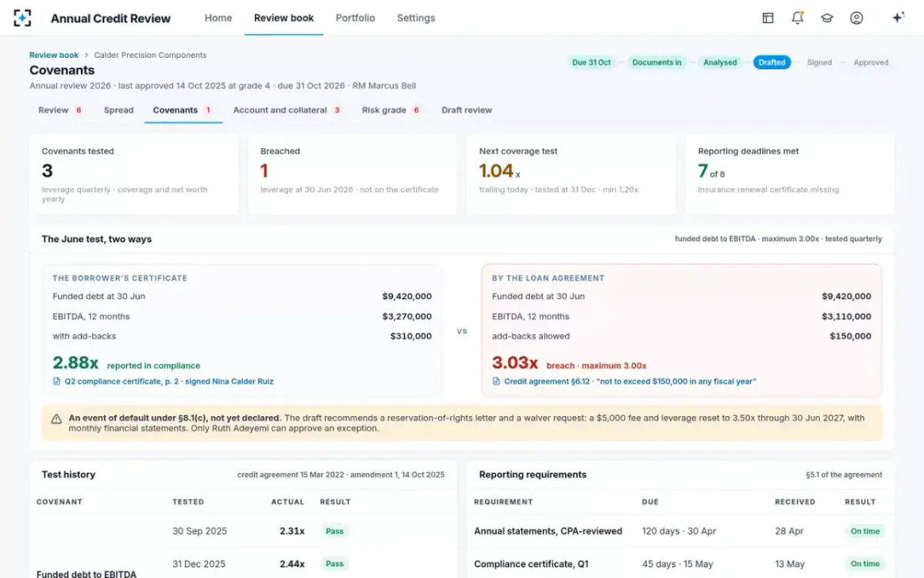
Task: Click the Pass badge for 31 Dec 2025
Action: (334, 564)
